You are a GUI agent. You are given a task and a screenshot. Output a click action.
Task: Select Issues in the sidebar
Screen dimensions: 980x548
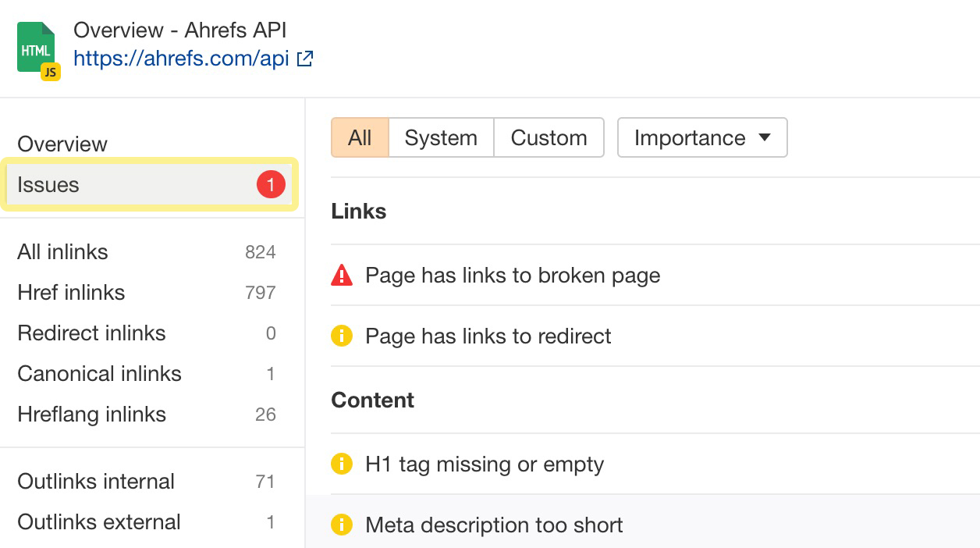(x=48, y=184)
